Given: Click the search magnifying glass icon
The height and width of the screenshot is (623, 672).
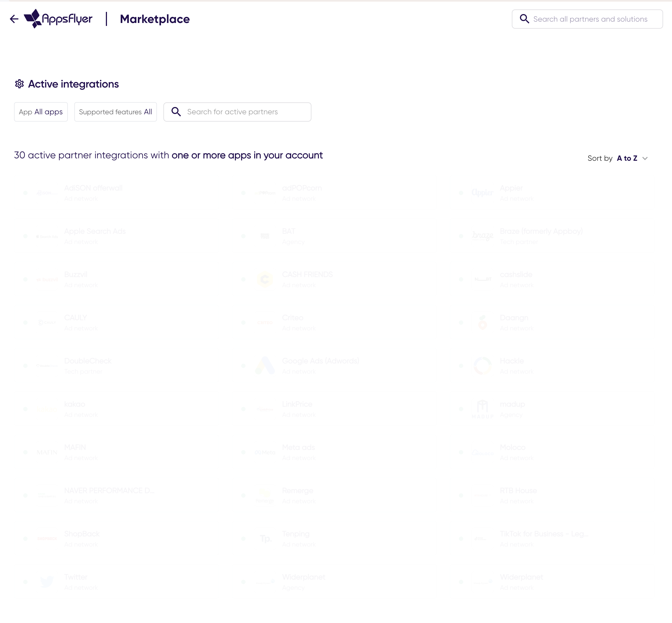Looking at the screenshot, I should click(x=176, y=111).
